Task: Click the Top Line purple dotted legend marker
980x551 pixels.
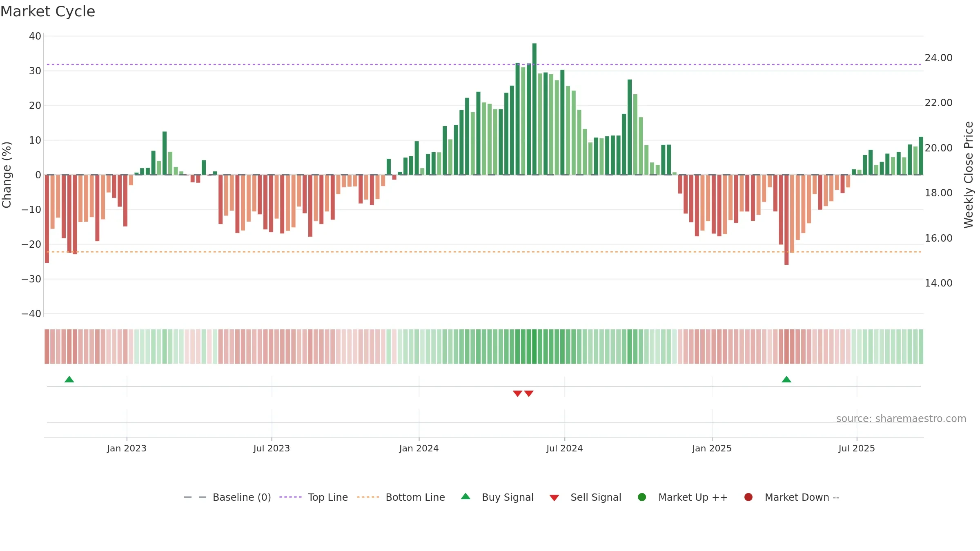Action: pyautogui.click(x=290, y=497)
